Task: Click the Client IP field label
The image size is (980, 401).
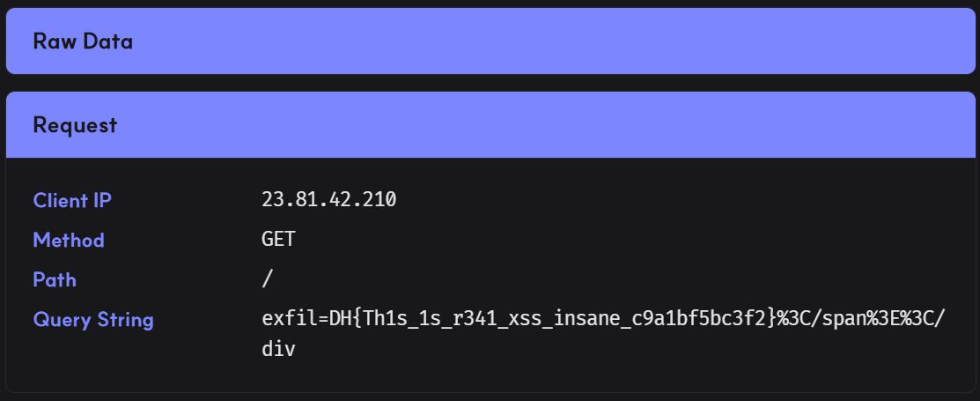Action: (x=72, y=200)
